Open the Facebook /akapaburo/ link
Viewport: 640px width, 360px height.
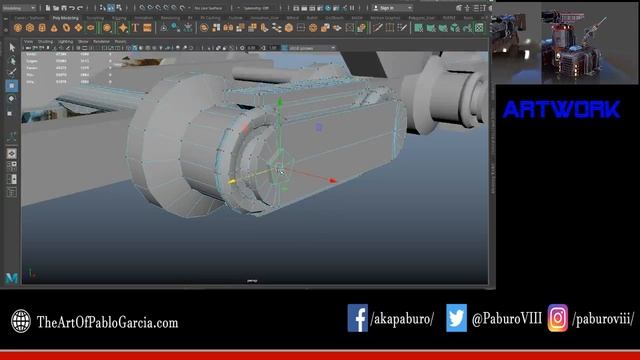pos(402,319)
